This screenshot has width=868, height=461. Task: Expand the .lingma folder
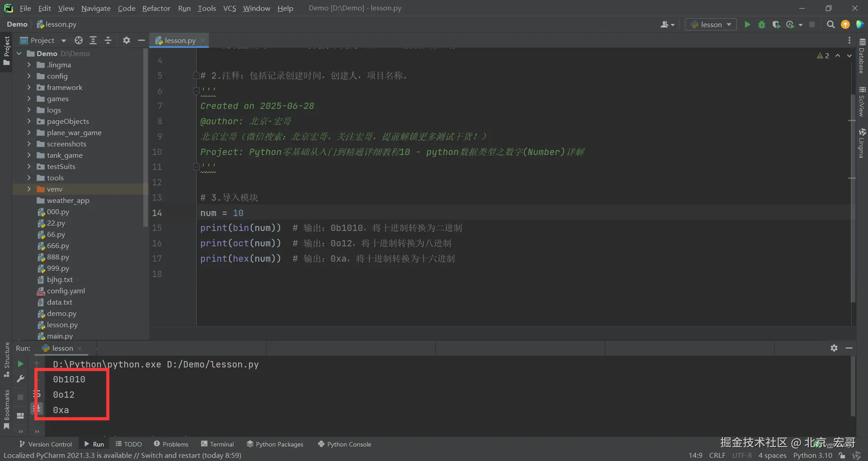(x=29, y=65)
